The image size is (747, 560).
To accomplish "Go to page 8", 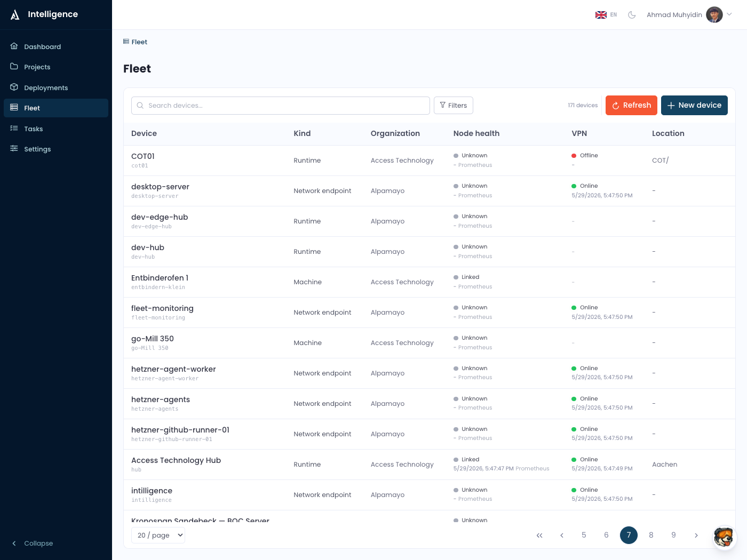I will tap(651, 535).
